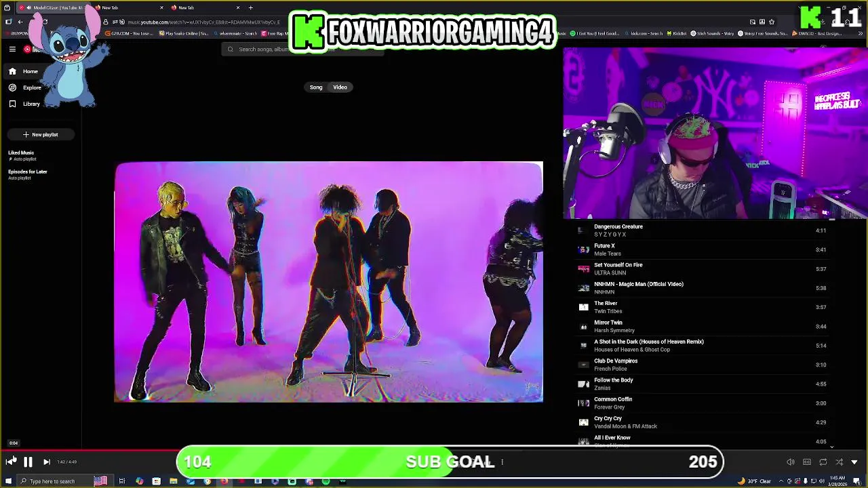Select Mirror Twin by Harsh Symmetry
This screenshot has width=868, height=488.
pos(702,326)
